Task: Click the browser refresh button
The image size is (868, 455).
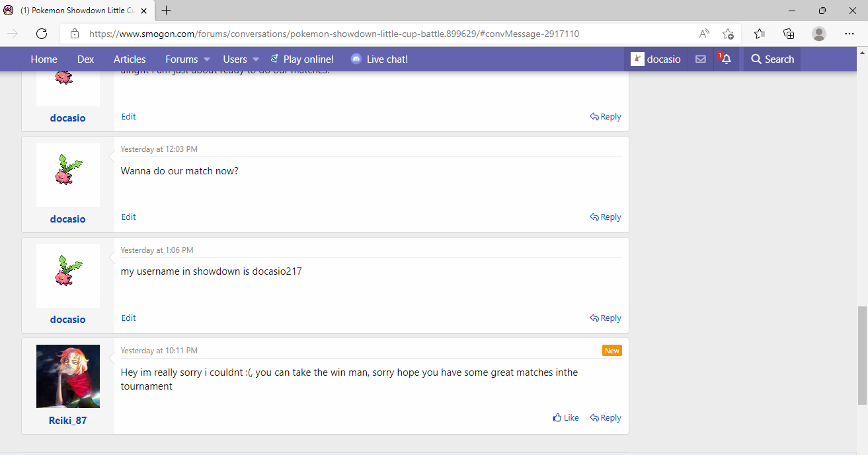Action: 42,34
